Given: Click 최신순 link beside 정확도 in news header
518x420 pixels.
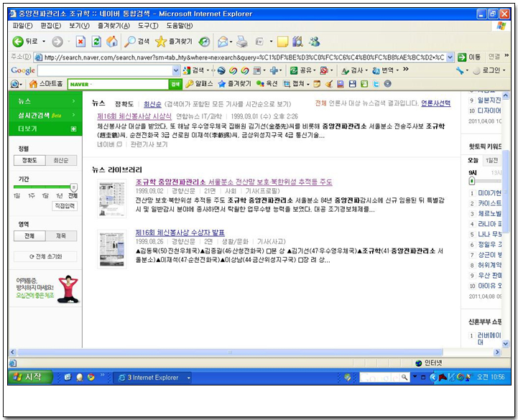Looking at the screenshot, I should (152, 104).
